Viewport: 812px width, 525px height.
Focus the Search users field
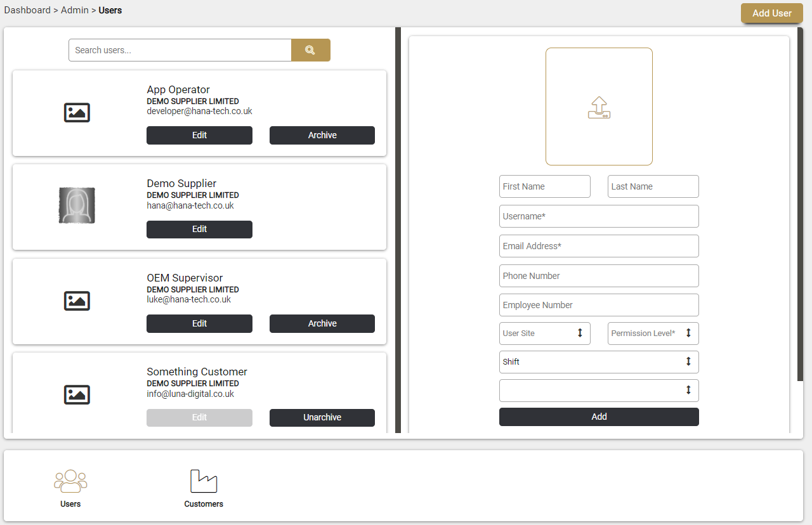pos(180,50)
